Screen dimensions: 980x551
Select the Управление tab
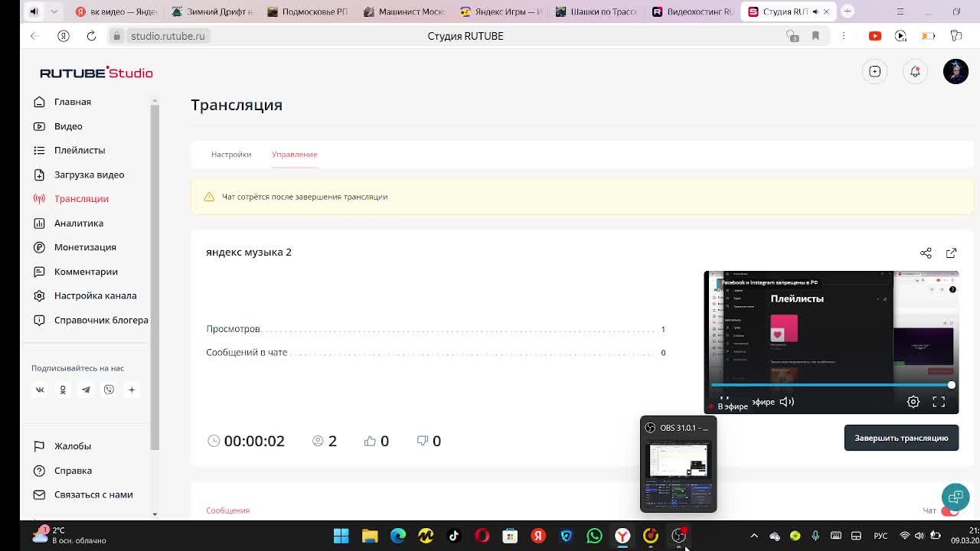pyautogui.click(x=294, y=154)
